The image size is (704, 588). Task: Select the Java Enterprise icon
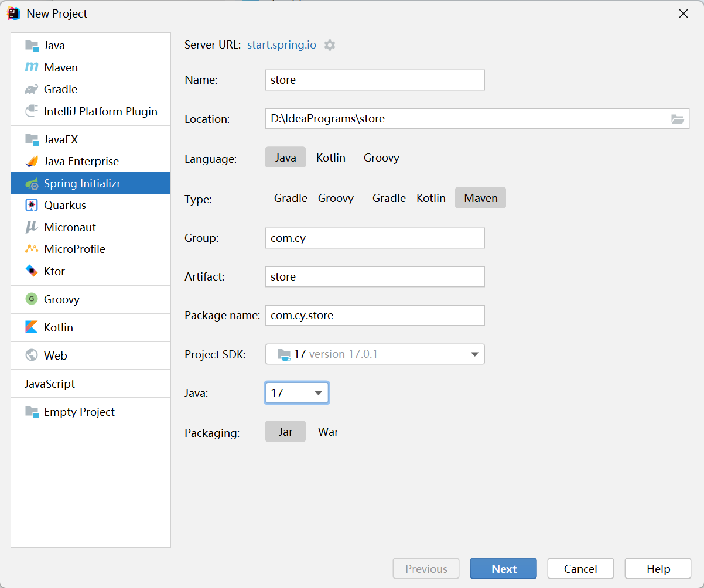[32, 162]
